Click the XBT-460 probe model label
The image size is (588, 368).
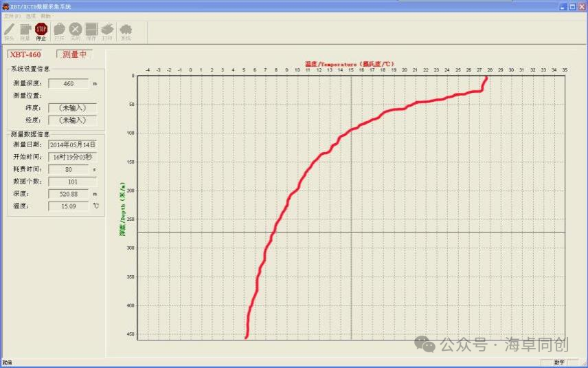tap(25, 54)
